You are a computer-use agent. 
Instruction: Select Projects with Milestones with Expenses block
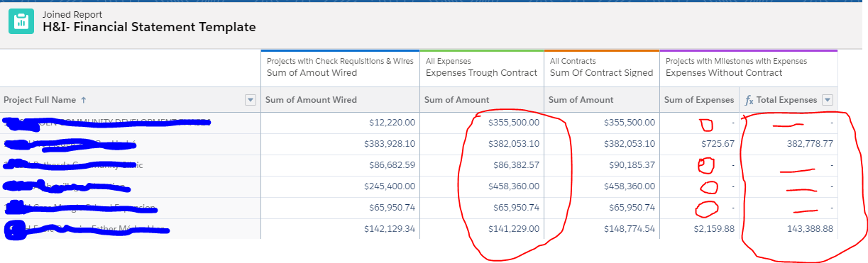click(749, 67)
